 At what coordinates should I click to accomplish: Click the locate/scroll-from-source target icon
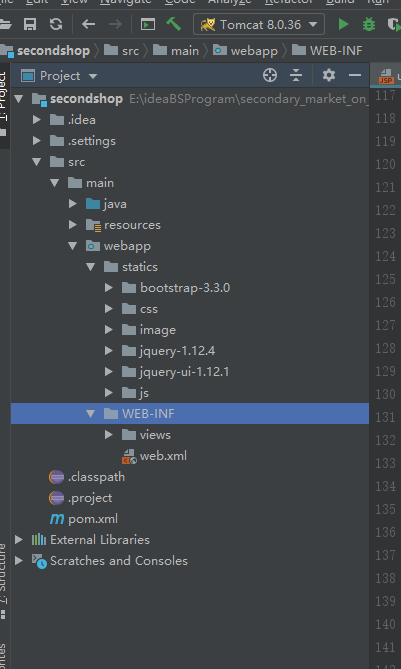(270, 76)
